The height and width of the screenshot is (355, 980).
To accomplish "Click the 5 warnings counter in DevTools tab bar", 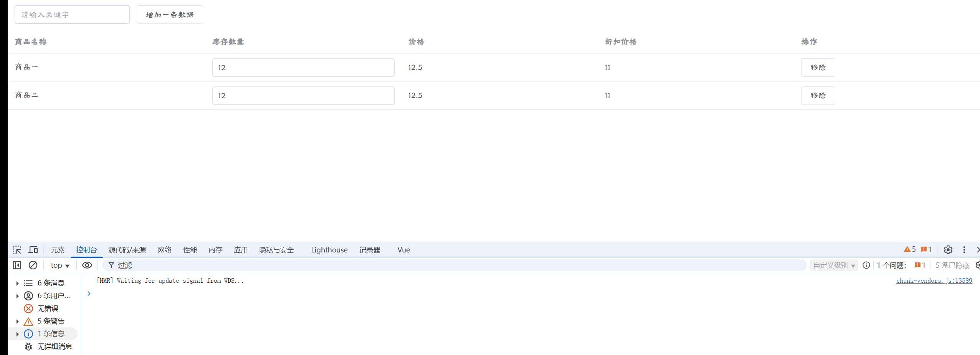I will coord(910,249).
